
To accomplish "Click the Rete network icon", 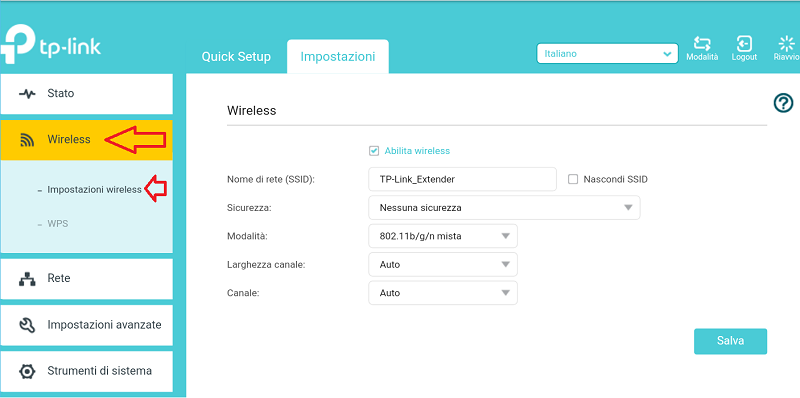I will pos(27,279).
